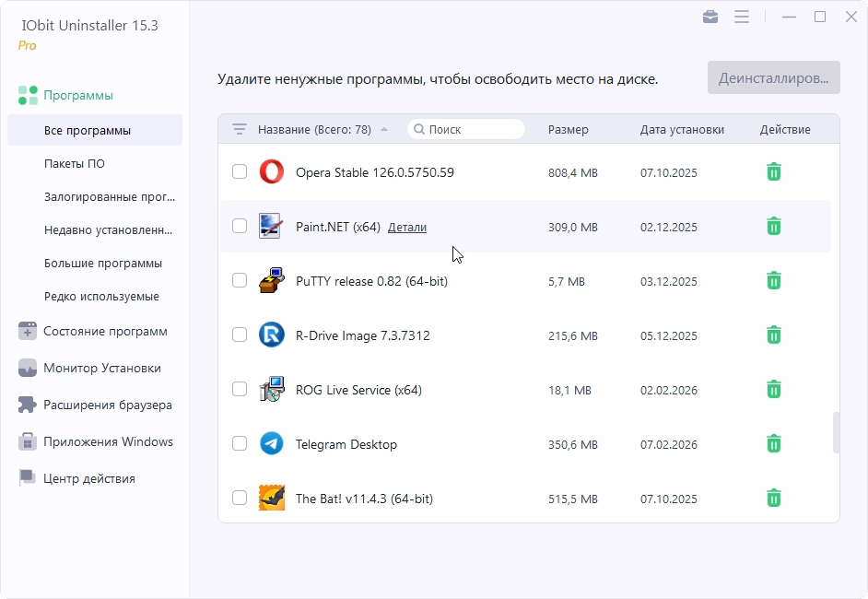Click the R-Drive Image program icon
The height and width of the screenshot is (599, 868).
click(x=272, y=335)
